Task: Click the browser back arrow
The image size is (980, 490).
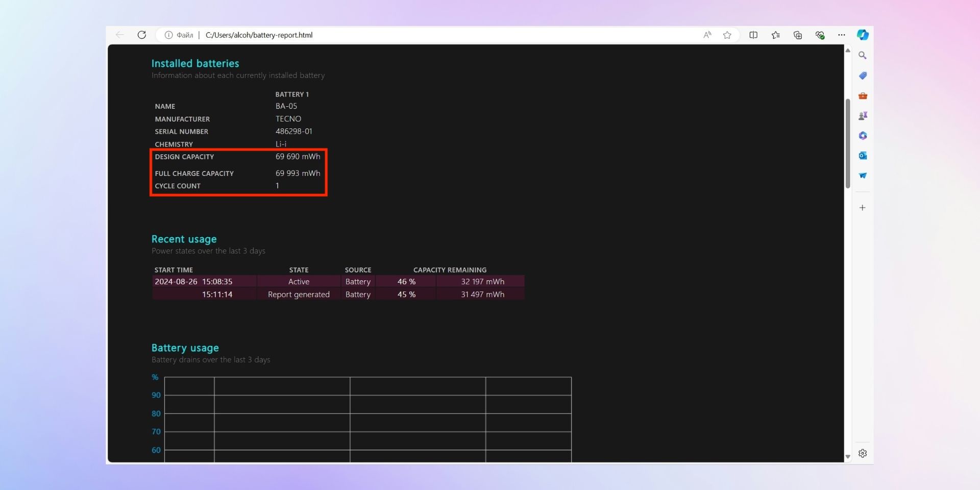Action: 120,35
